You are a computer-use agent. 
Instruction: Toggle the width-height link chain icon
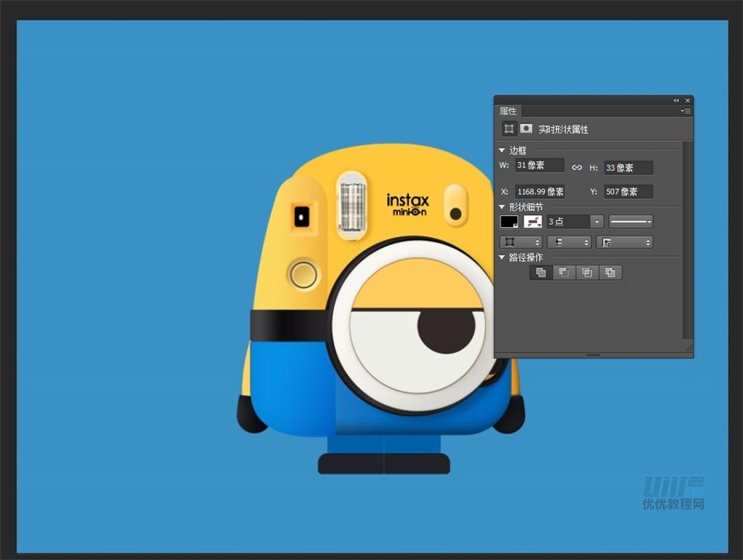[x=576, y=167]
